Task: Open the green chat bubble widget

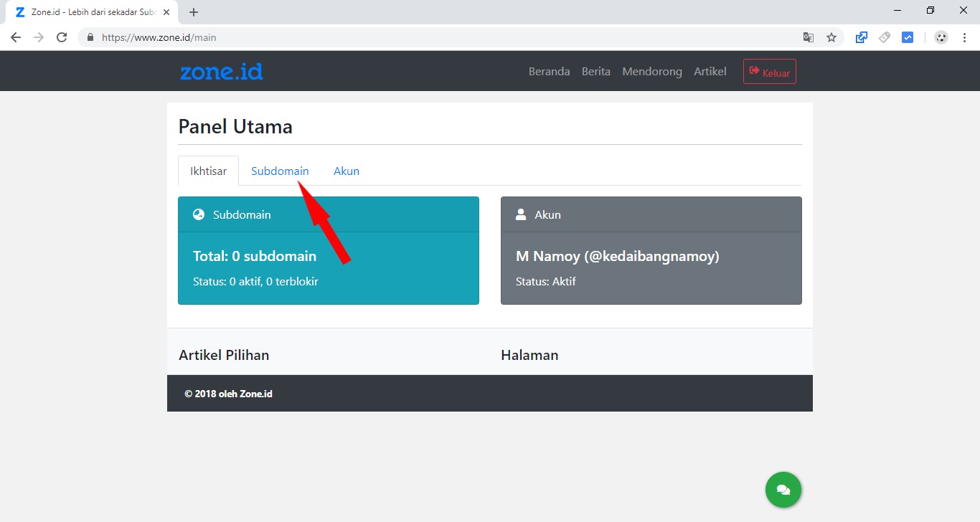Action: point(783,490)
